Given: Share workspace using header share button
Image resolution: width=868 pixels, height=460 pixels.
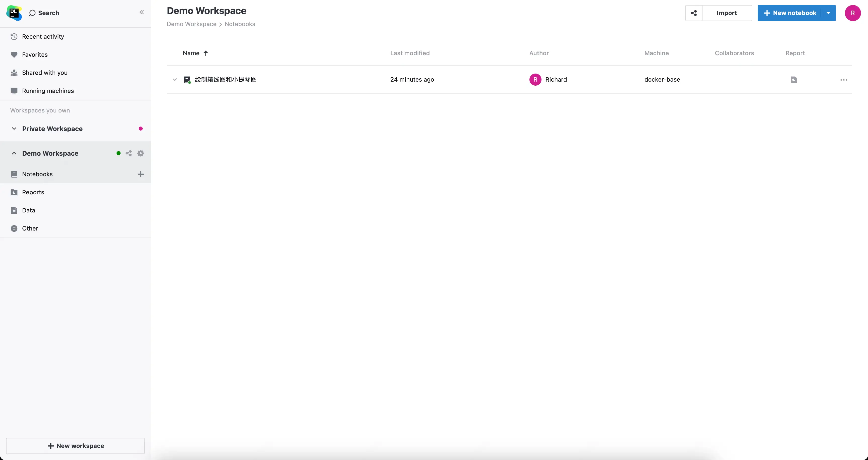Looking at the screenshot, I should tap(694, 13).
